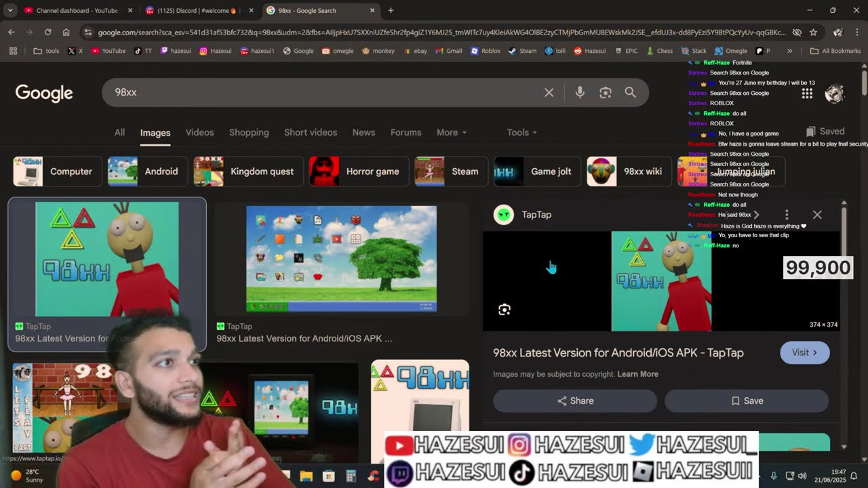The image size is (868, 488).
Task: Open the tools bookmark folder
Action: click(46, 51)
